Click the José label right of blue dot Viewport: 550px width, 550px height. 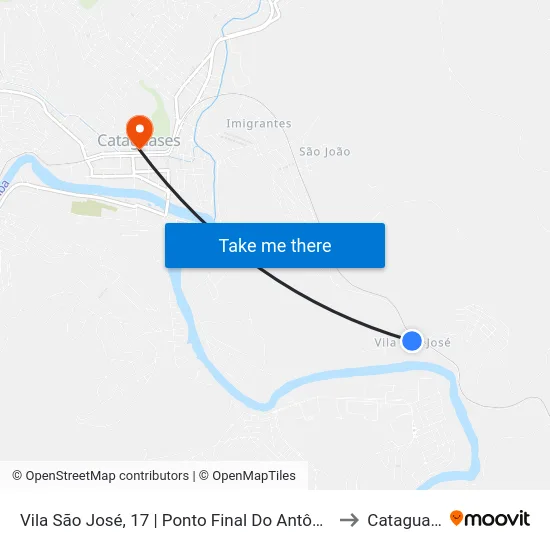(438, 342)
